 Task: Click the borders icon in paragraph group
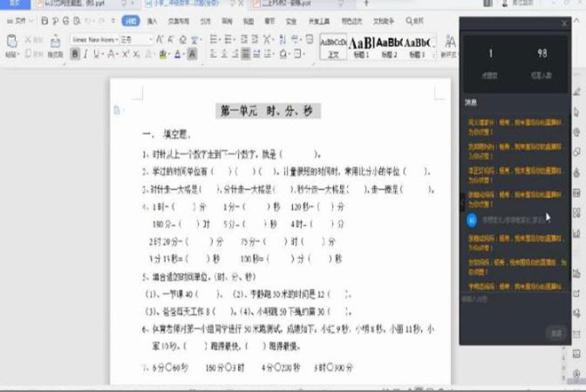pyautogui.click(x=297, y=54)
